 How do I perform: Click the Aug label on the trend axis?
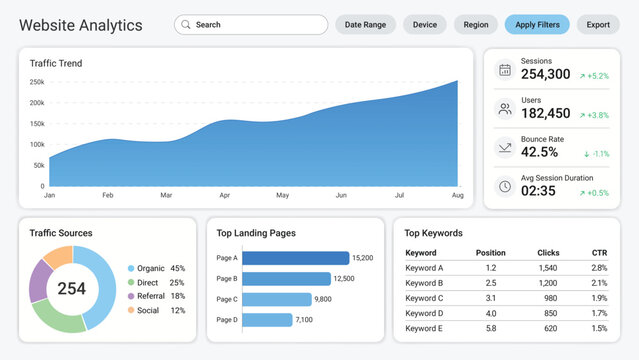click(458, 195)
